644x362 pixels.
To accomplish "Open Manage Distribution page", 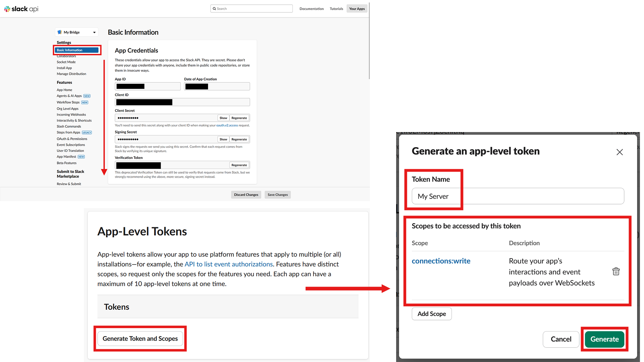I will pos(71,74).
